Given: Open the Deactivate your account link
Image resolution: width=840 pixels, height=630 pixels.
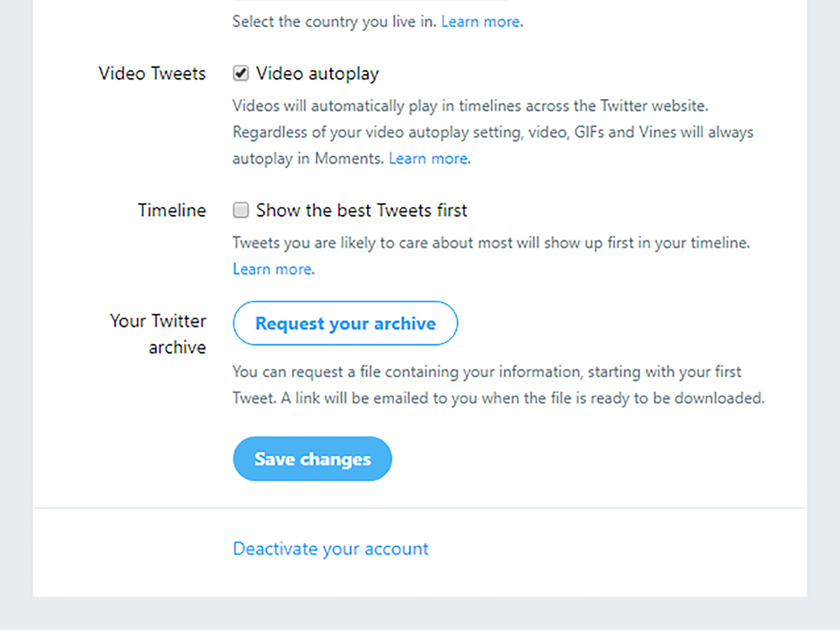Looking at the screenshot, I should 330,549.
